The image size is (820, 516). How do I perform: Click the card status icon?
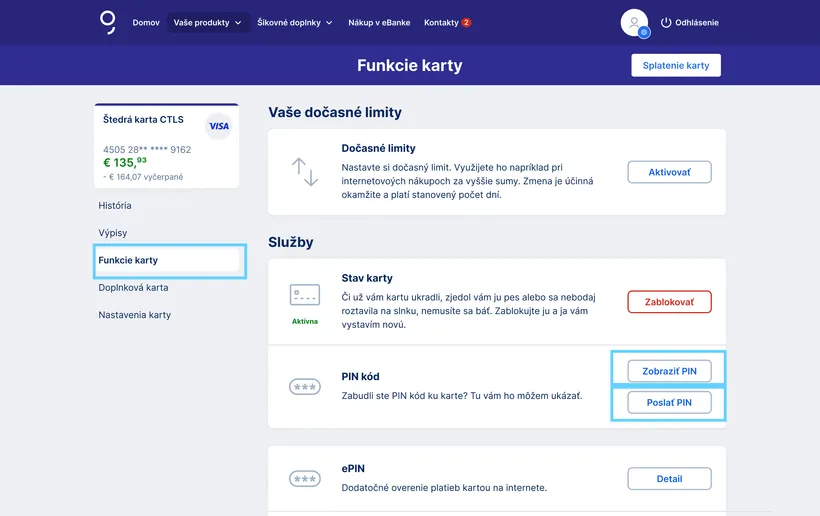click(304, 295)
